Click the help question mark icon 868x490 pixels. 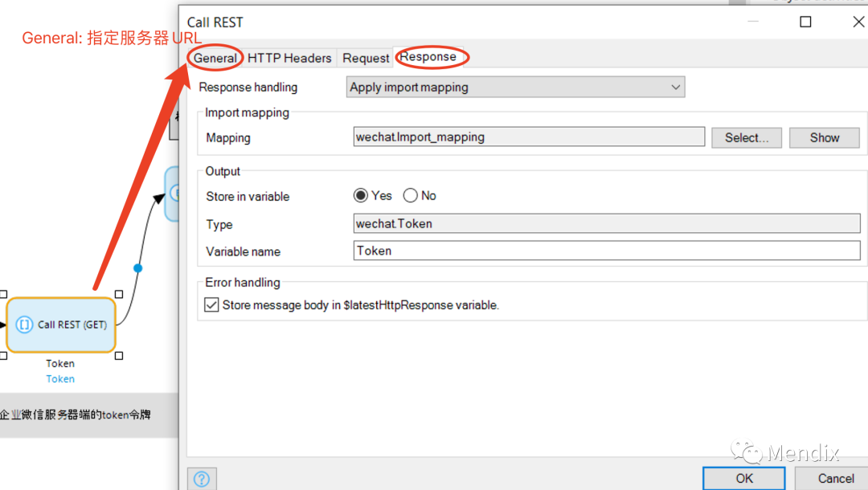(x=202, y=479)
